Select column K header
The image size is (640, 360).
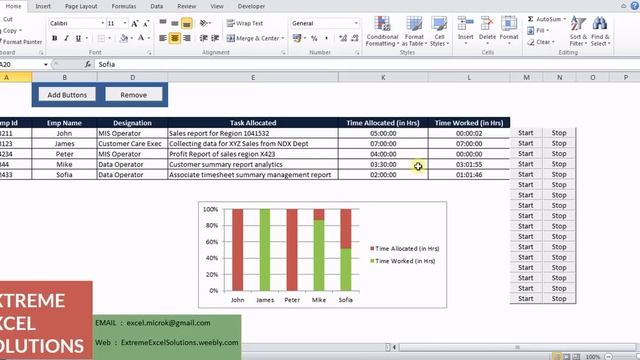pyautogui.click(x=383, y=77)
